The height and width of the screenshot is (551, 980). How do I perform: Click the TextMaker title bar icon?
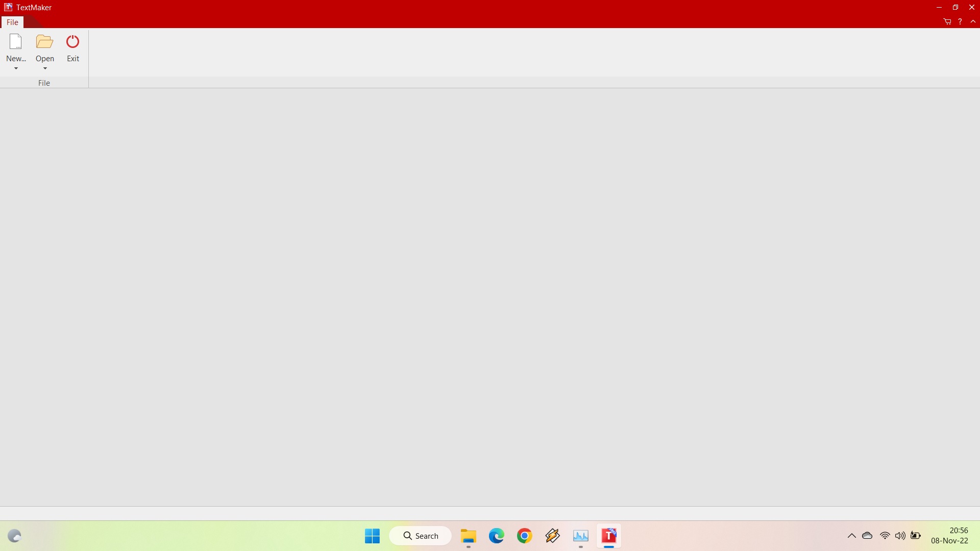pyautogui.click(x=8, y=7)
